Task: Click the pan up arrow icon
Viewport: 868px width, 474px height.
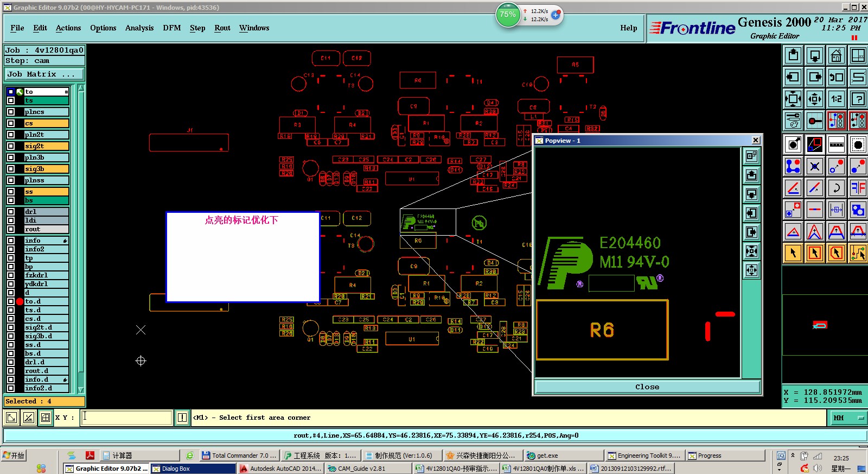Action: [793, 55]
